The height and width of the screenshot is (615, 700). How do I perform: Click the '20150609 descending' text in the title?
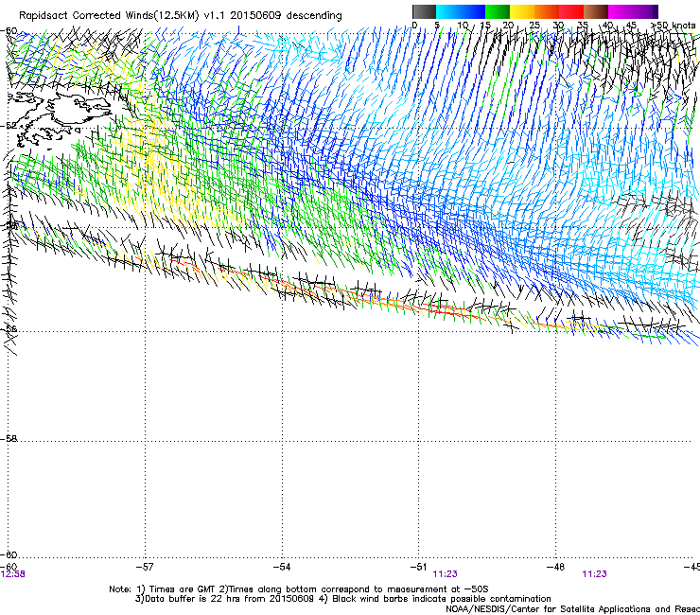click(x=287, y=16)
